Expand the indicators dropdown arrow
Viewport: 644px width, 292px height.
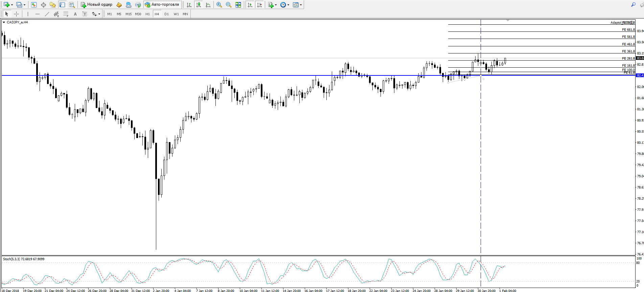coord(276,5)
